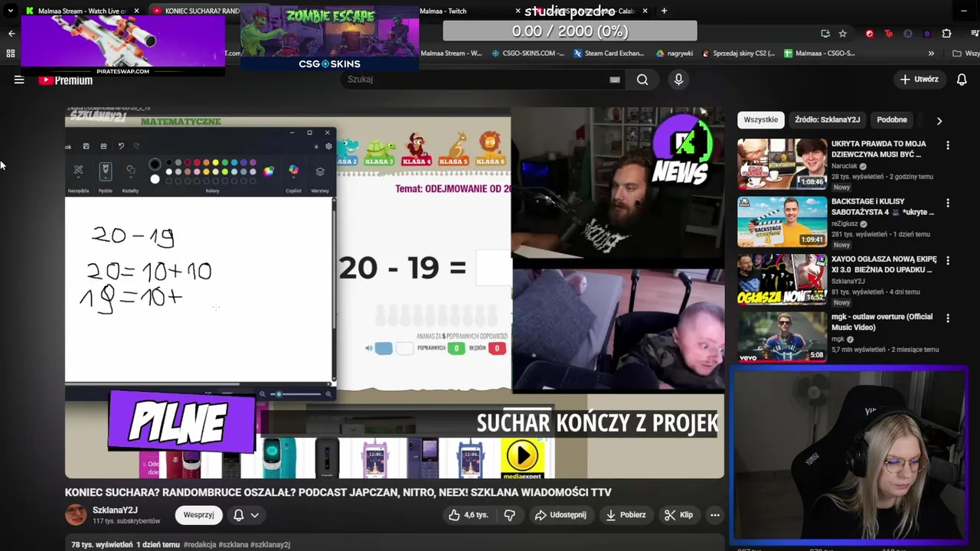The height and width of the screenshot is (551, 980).
Task: Open the browser apps grid shortcut
Action: pos(11,54)
